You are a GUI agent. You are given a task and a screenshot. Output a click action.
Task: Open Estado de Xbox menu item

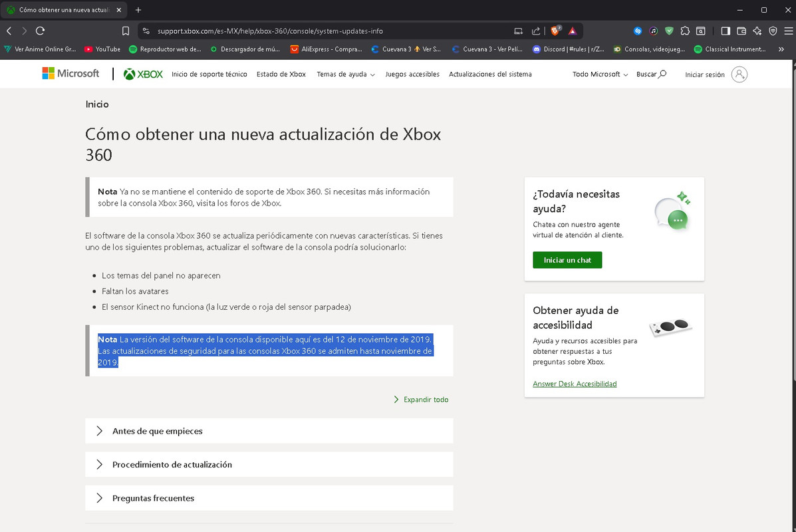pos(281,74)
